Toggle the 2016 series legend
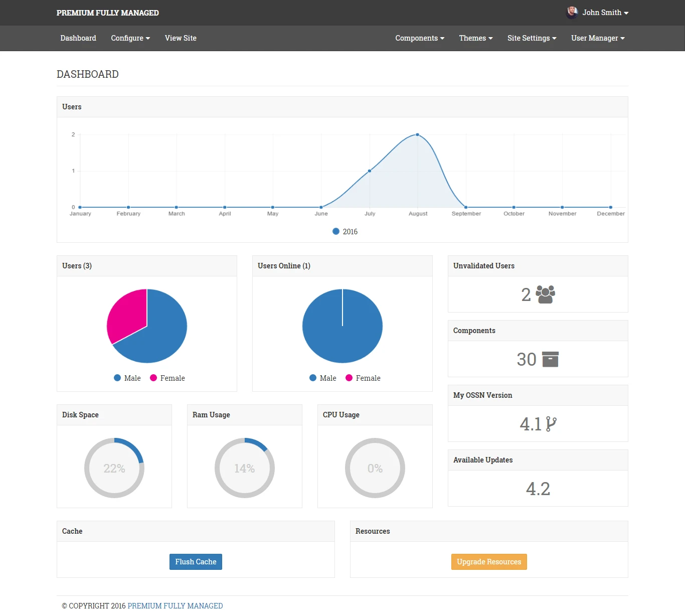Screen dimensions: 685x616 (345, 232)
